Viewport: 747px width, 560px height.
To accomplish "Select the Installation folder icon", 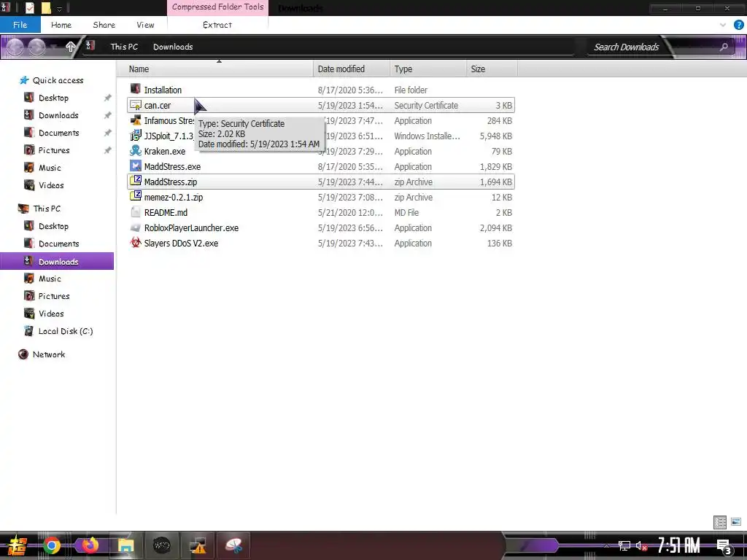I will 136,89.
